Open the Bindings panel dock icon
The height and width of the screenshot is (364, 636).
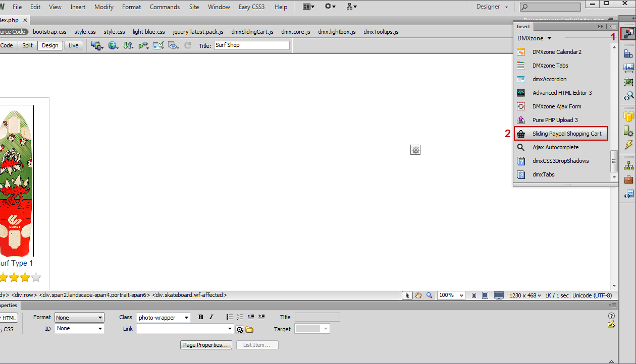tap(628, 131)
